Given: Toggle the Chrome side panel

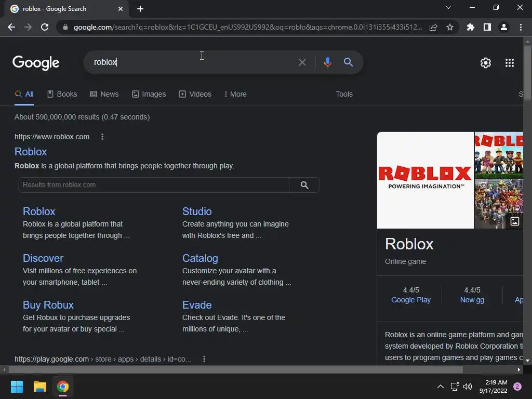Looking at the screenshot, I should coord(487,27).
